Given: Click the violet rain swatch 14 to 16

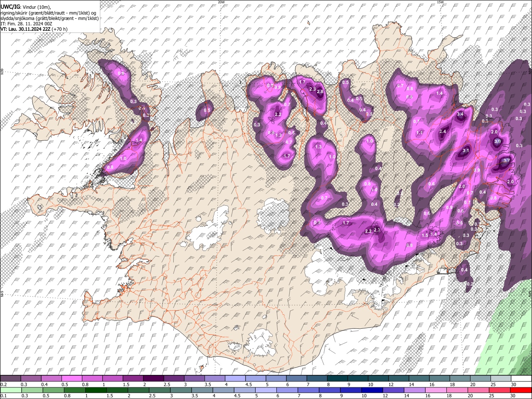Looking at the screenshot, I should [x=415, y=390].
